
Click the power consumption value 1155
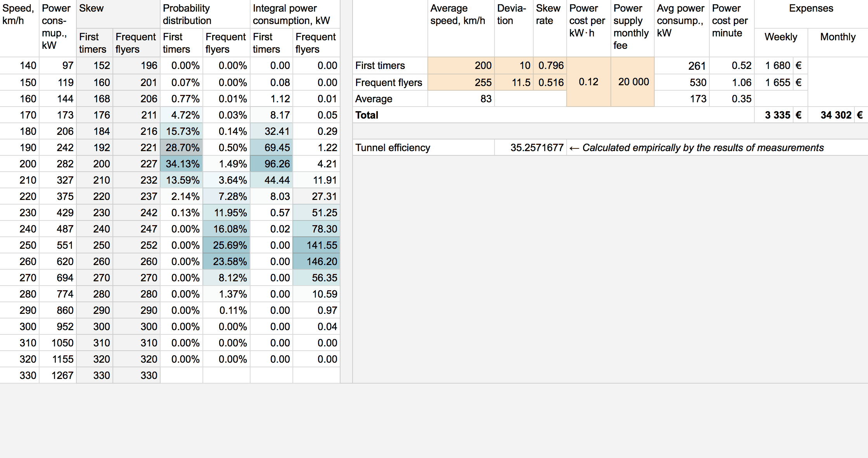[x=58, y=359]
